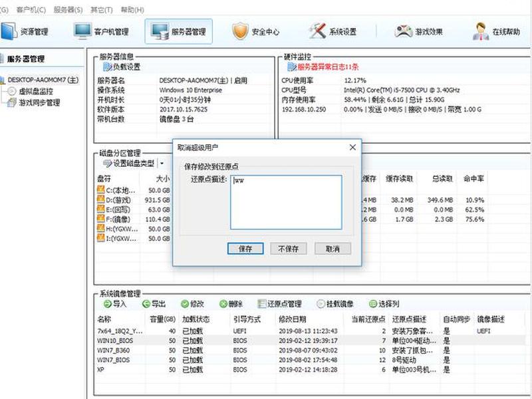Select DESKTOP-AAOMOM7 (主) tree node
The image size is (532, 399).
(x=43, y=80)
